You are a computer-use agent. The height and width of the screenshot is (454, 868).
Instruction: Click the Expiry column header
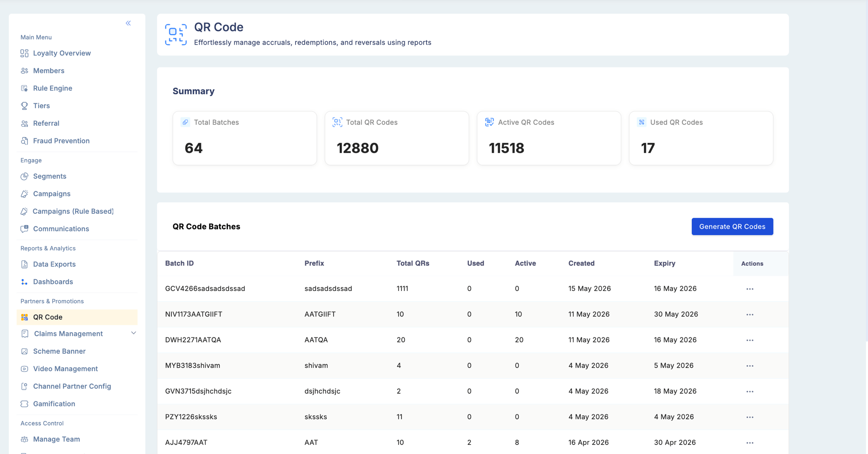coord(664,264)
